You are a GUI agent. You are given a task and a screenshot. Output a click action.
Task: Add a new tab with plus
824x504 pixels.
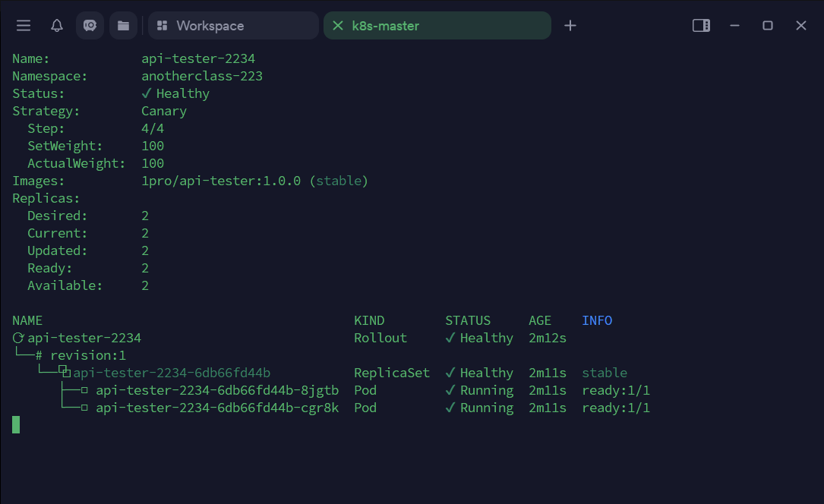pos(570,26)
